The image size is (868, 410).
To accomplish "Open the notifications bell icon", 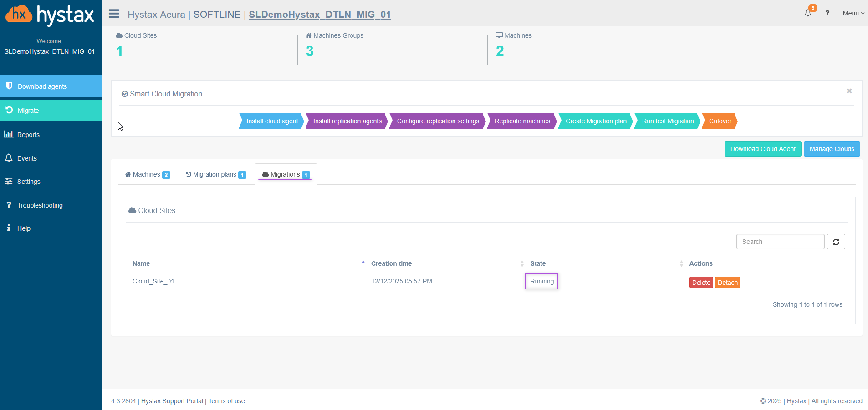I will (808, 13).
